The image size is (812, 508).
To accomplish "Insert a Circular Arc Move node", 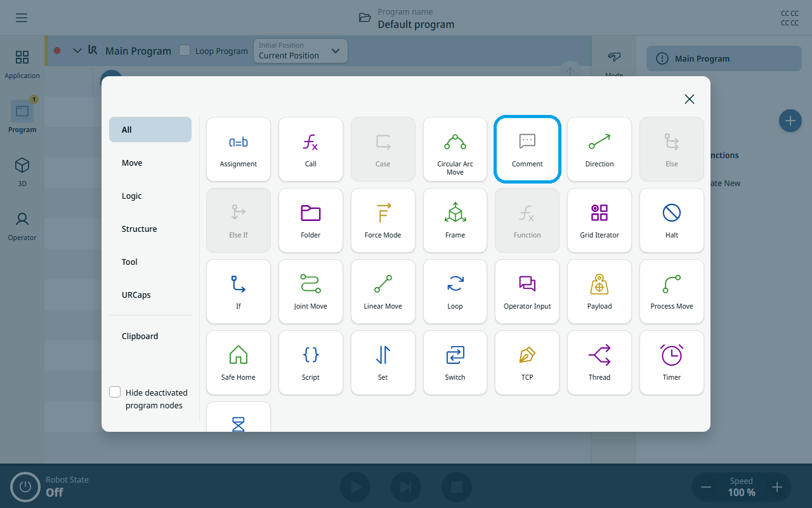I will [455, 149].
